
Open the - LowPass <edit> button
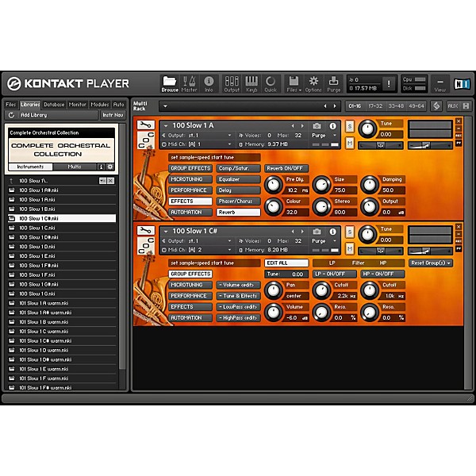pyautogui.click(x=238, y=306)
